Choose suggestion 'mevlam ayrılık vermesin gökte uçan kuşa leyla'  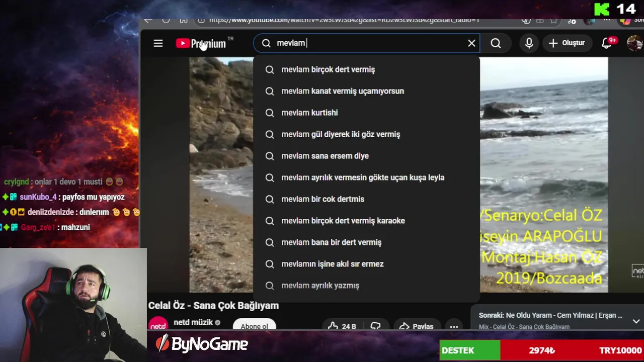(x=366, y=177)
